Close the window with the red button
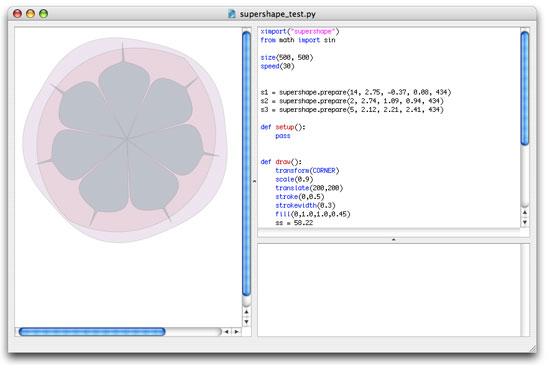Viewport: 550px width, 365px height. [18, 14]
